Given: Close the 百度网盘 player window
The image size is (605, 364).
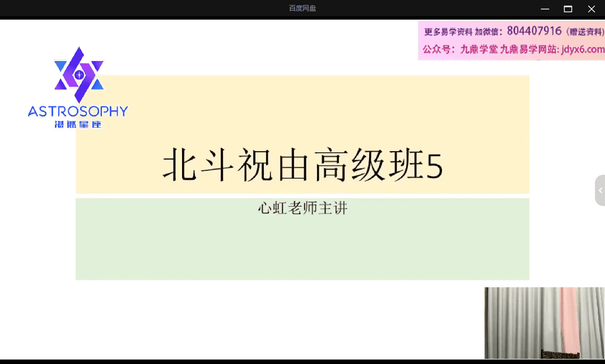Looking at the screenshot, I should pyautogui.click(x=591, y=8).
